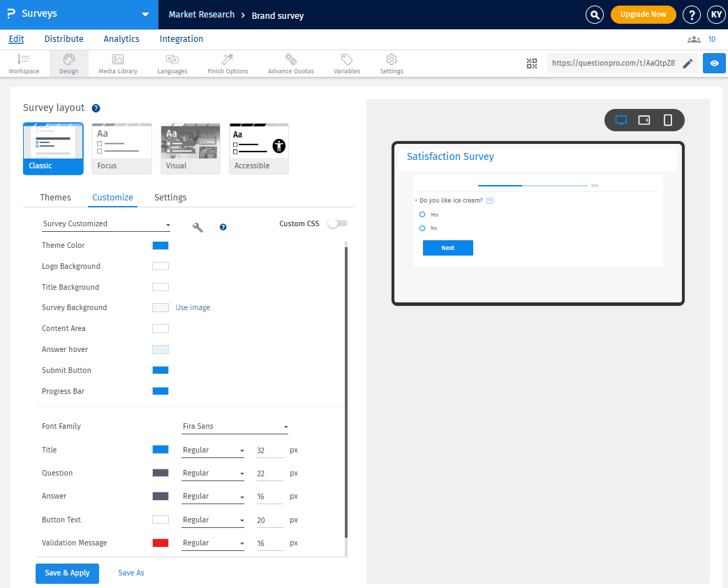This screenshot has width=728, height=588.
Task: Expand the Question font weight dropdown
Action: pos(213,473)
